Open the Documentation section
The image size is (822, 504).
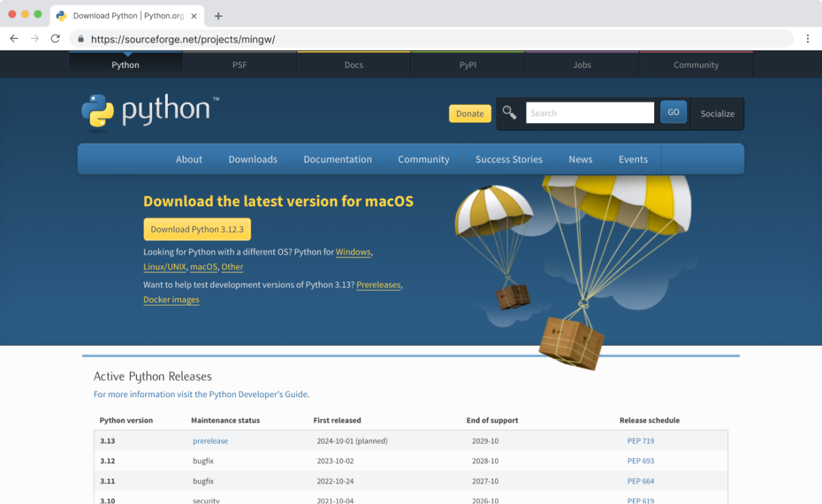(338, 159)
